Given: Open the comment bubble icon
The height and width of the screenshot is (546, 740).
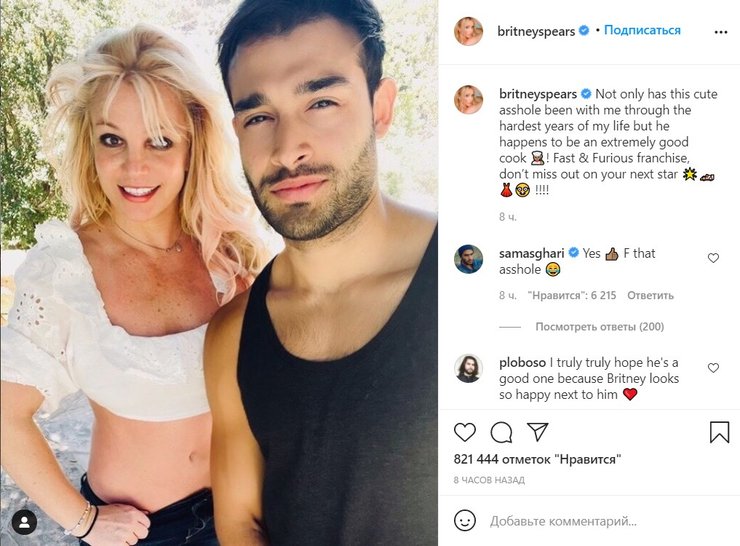Looking at the screenshot, I should tap(501, 432).
